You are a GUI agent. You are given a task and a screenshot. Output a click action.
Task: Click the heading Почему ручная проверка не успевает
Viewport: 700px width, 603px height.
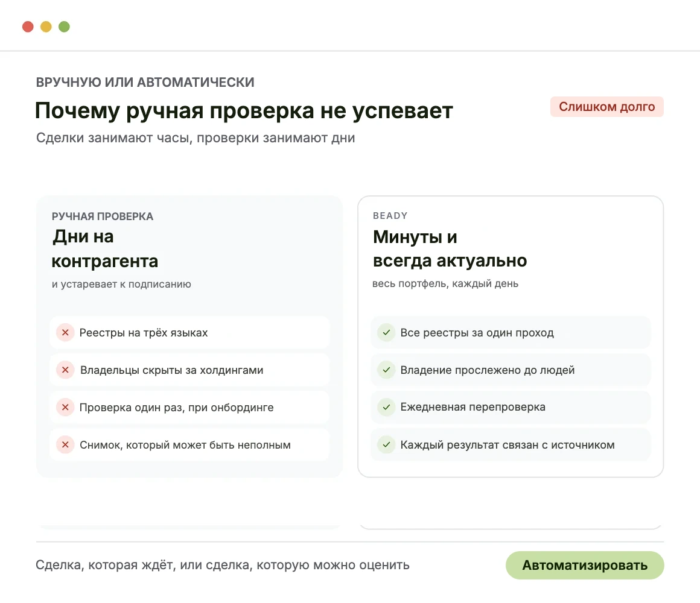pos(244,110)
